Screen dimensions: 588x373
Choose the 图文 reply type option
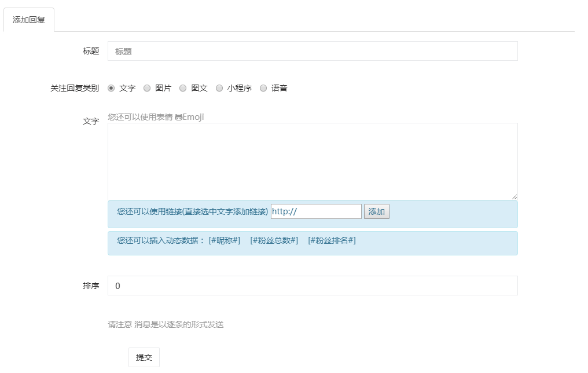click(183, 88)
